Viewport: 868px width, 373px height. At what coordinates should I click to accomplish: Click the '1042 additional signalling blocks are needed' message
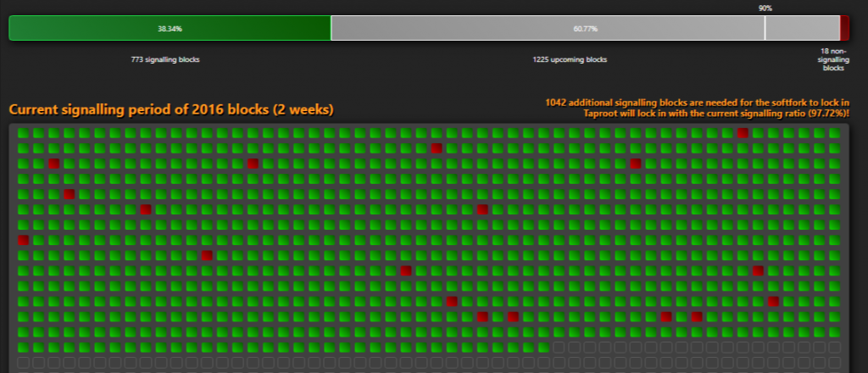coord(697,103)
